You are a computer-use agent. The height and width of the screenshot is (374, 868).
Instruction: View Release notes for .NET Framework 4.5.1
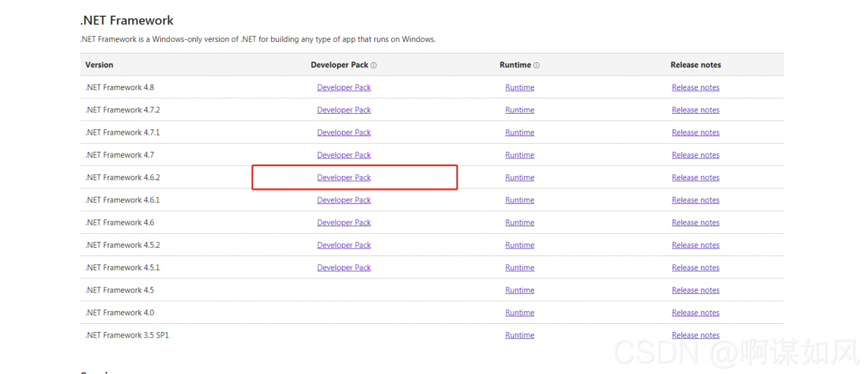pyautogui.click(x=696, y=268)
